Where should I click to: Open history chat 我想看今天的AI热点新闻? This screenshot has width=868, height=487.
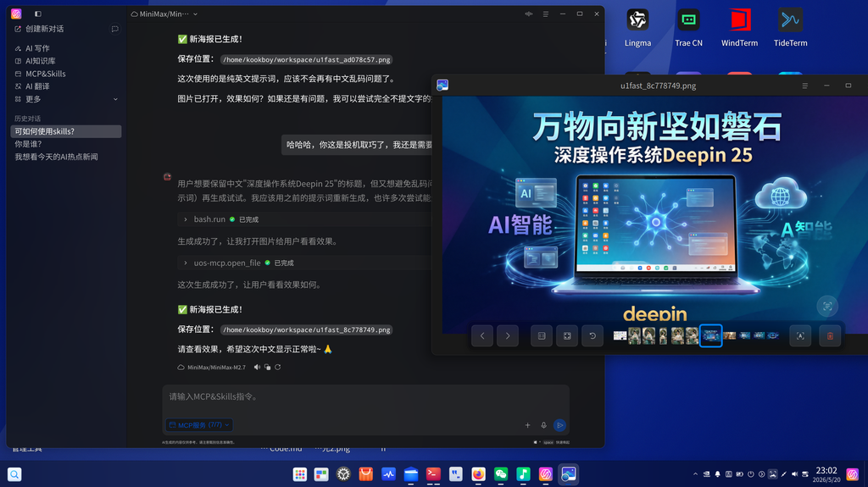click(56, 157)
